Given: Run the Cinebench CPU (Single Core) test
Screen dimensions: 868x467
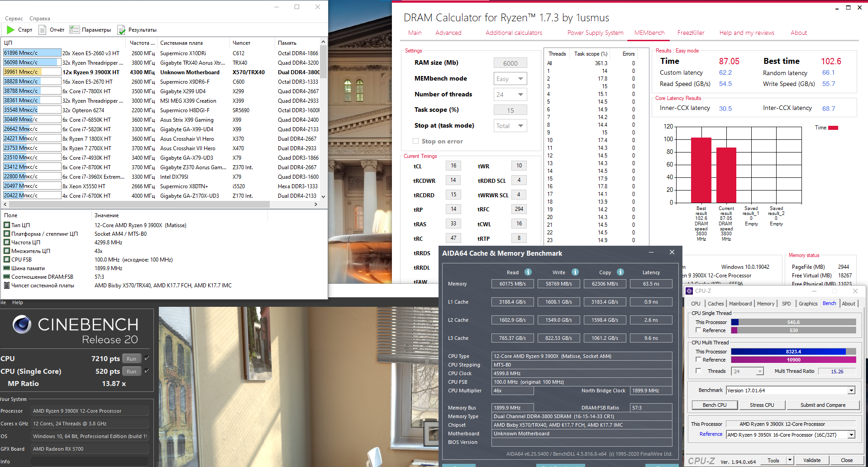Looking at the screenshot, I should point(131,371).
